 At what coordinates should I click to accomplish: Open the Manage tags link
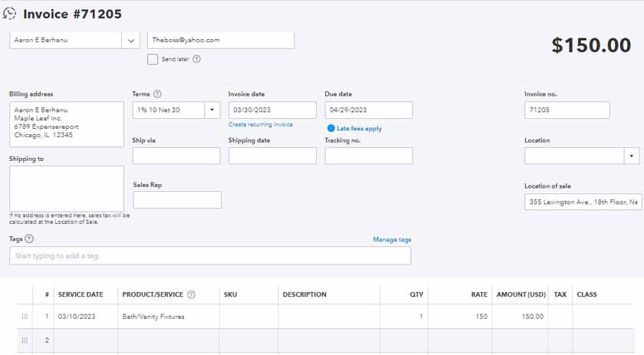click(x=392, y=240)
